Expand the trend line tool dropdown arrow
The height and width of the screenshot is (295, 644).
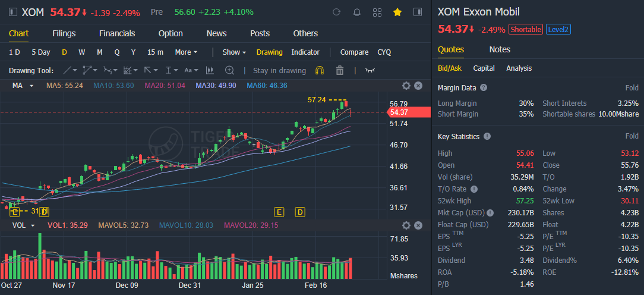[75, 70]
